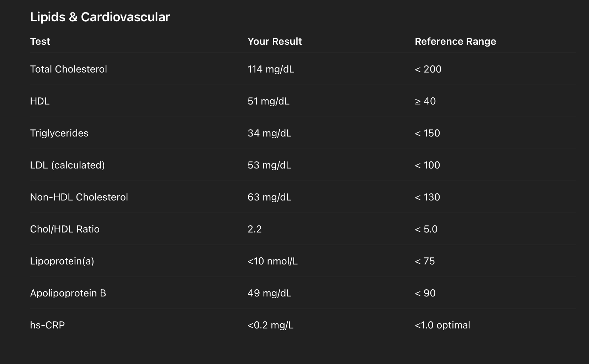The width and height of the screenshot is (589, 364).
Task: Click the Chol/HDL Ratio label
Action: (65, 229)
